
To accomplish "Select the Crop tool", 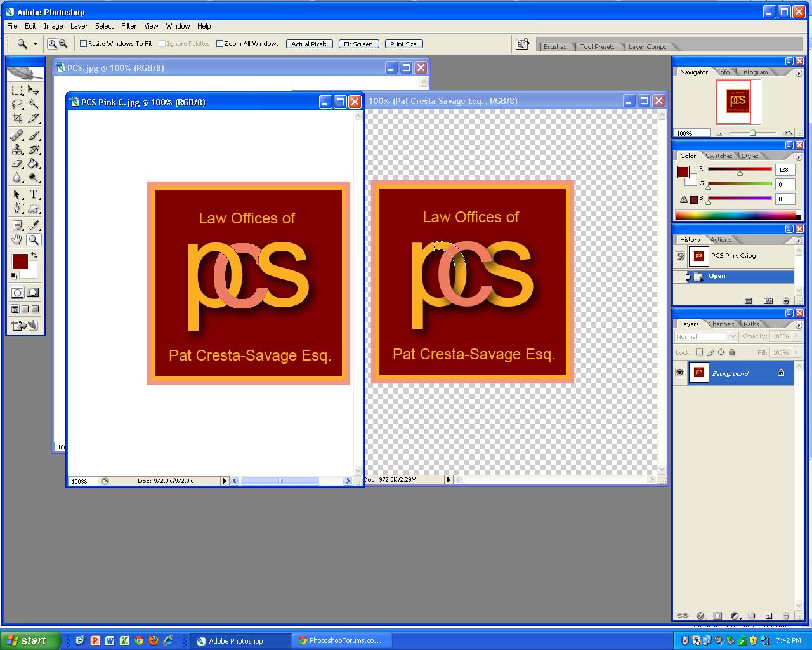I will coord(17,119).
